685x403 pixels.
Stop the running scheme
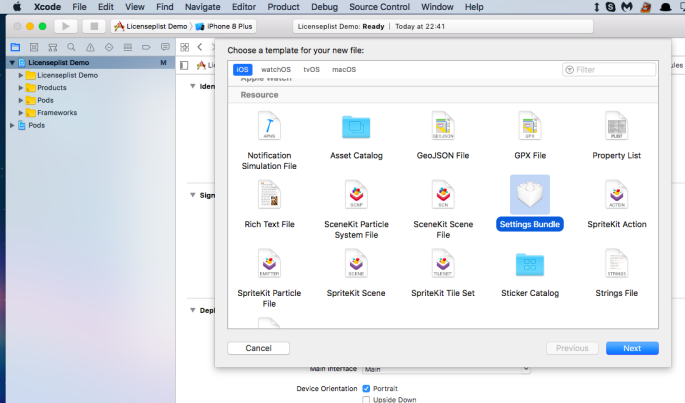point(94,26)
